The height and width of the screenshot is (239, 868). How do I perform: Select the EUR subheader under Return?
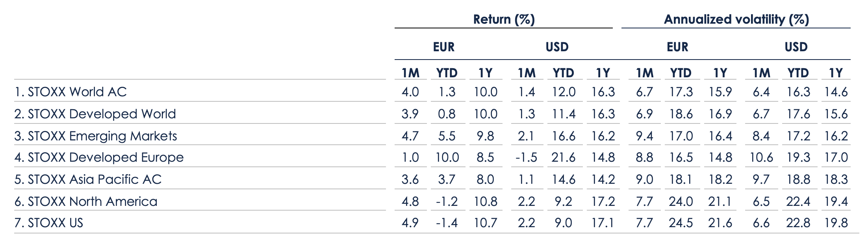[443, 47]
